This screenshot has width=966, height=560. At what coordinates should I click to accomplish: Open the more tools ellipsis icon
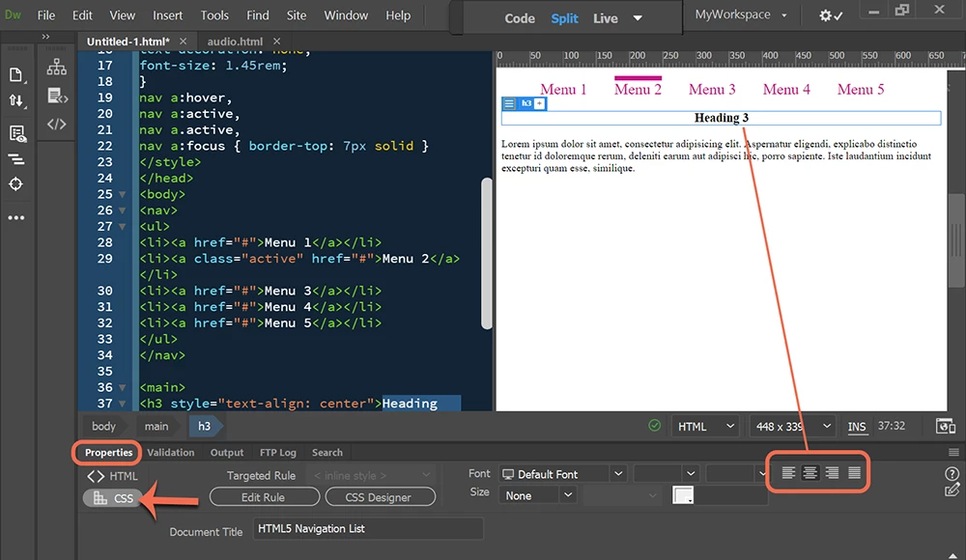[16, 217]
